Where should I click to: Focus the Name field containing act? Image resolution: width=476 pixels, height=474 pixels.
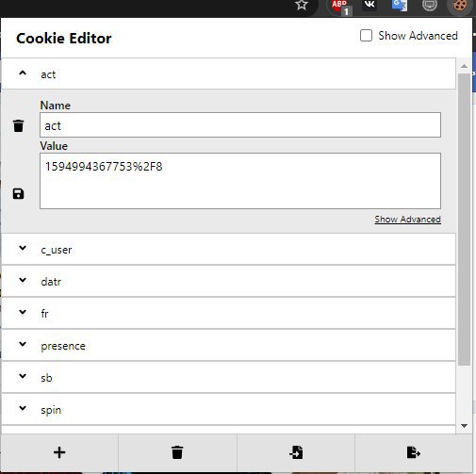[240, 125]
